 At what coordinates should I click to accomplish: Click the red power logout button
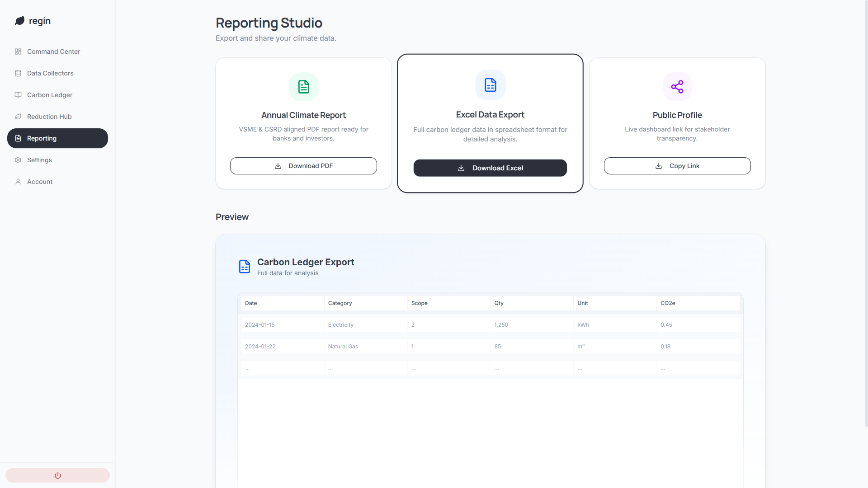[x=57, y=475]
